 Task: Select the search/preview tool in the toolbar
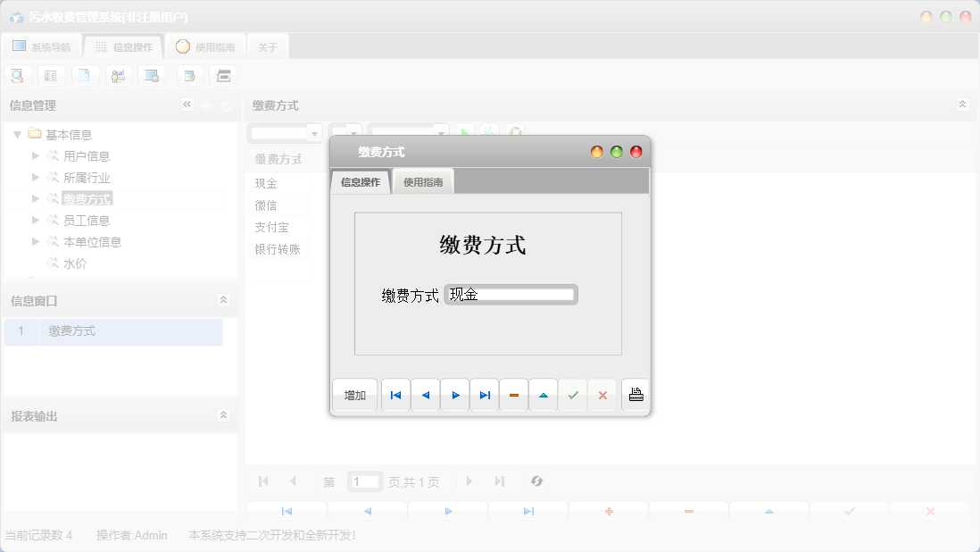tap(17, 75)
